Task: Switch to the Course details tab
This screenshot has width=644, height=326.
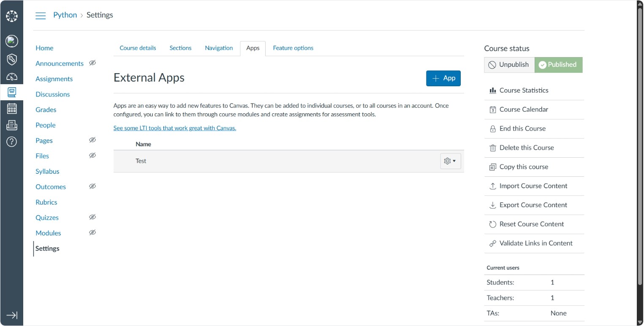Action: coord(138,48)
